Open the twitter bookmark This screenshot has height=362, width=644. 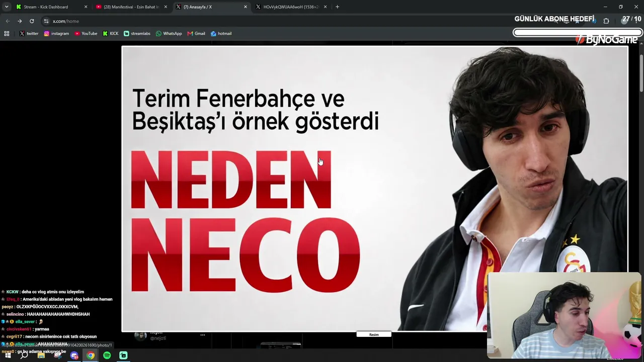[29, 34]
